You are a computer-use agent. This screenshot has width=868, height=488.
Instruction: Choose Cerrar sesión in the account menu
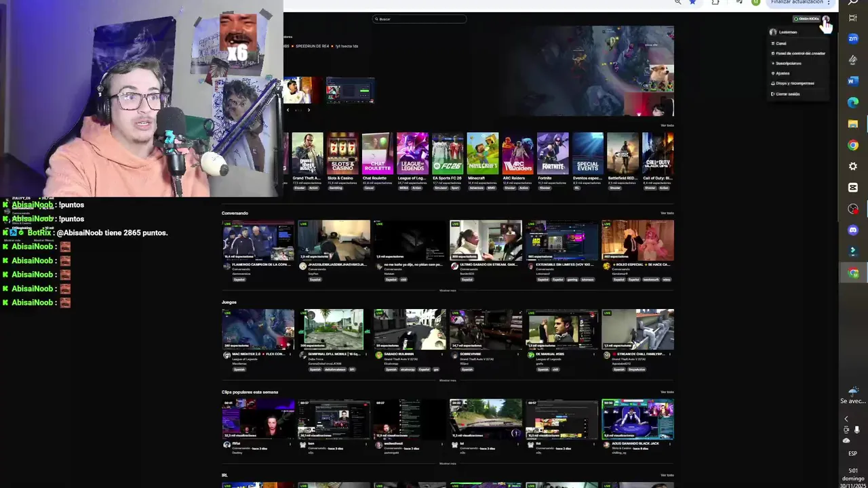pos(786,94)
